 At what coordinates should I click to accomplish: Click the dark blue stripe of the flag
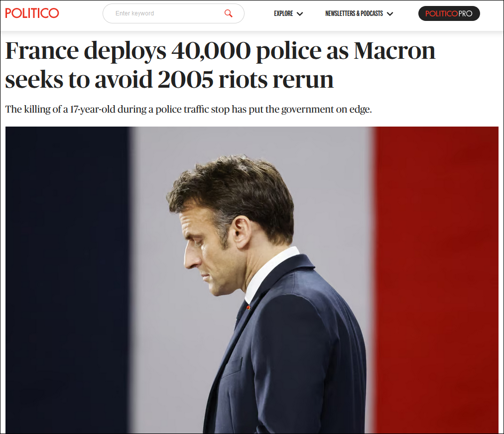[x=68, y=280]
